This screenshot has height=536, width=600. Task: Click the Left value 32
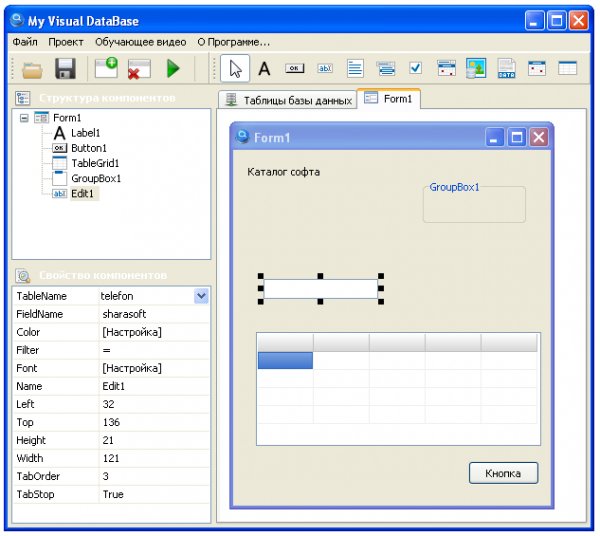(x=108, y=404)
